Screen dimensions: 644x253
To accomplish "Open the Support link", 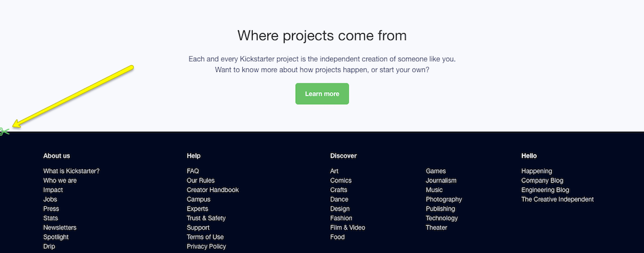I will [x=198, y=228].
